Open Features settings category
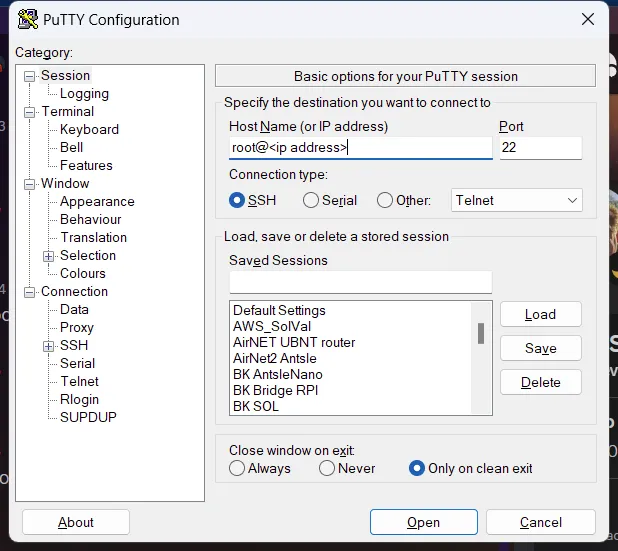The image size is (618, 551). [86, 165]
